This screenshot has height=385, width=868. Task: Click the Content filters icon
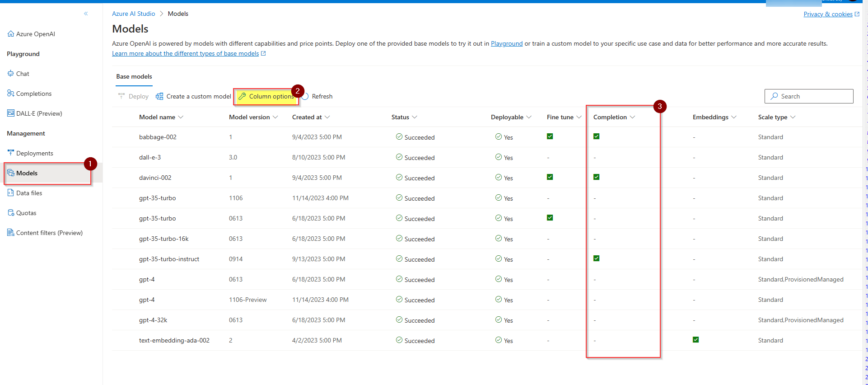[11, 232]
